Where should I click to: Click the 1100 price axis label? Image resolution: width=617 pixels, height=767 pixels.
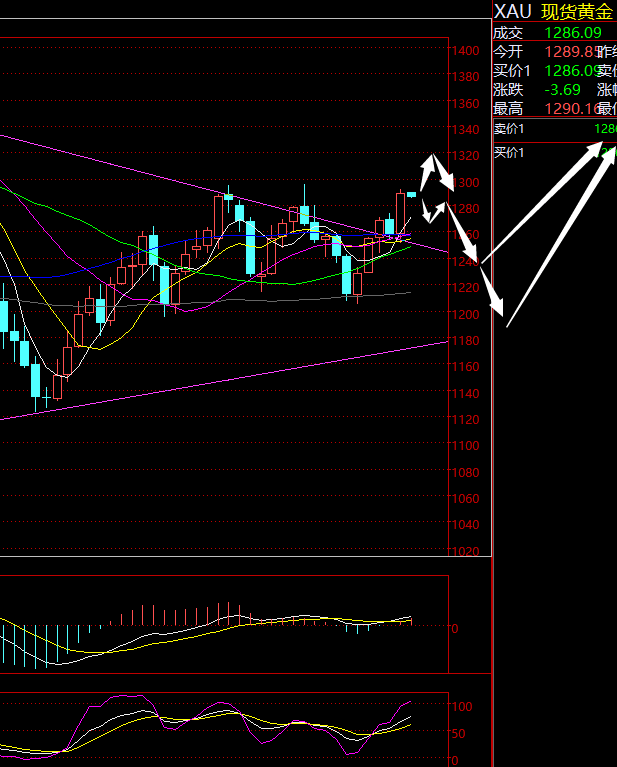point(465,446)
